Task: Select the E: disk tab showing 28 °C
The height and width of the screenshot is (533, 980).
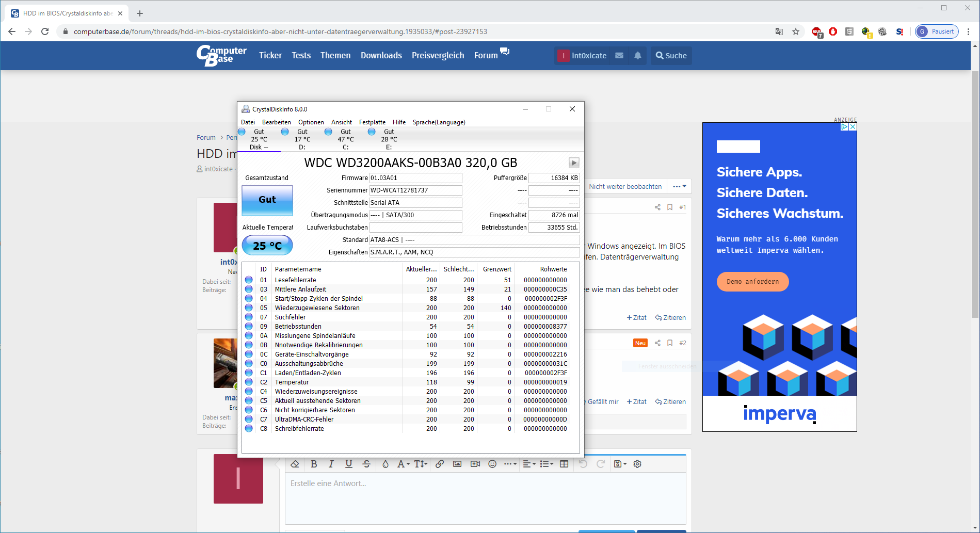Action: tap(389, 139)
